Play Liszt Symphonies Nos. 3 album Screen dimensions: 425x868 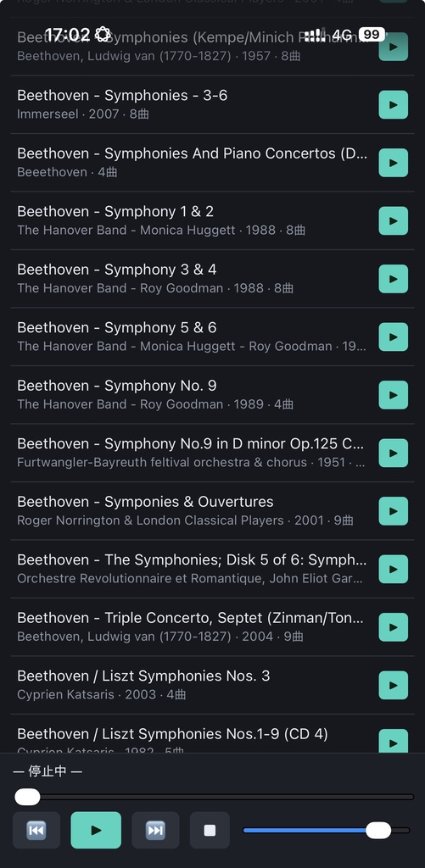(393, 685)
